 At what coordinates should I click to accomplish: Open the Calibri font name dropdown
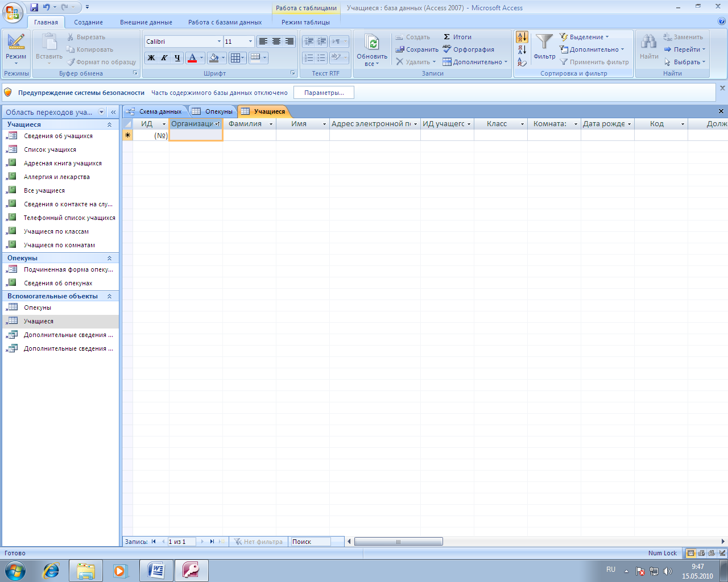(219, 41)
